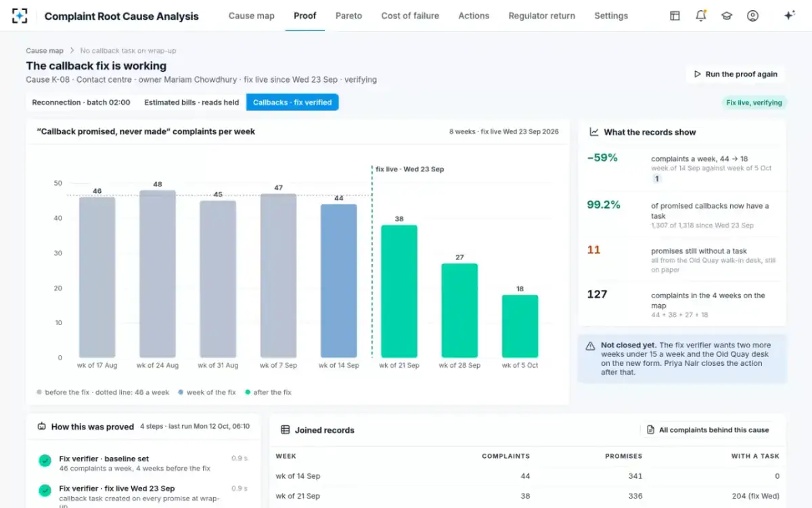The image size is (812, 508).
Task: Click the wk of 7 Sep bar
Action: pyautogui.click(x=279, y=276)
